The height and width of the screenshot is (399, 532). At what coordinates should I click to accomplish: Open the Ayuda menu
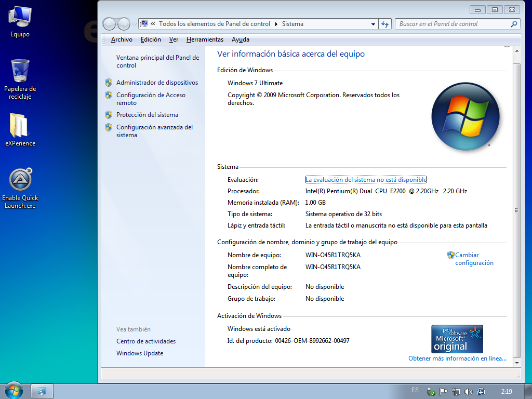click(x=241, y=39)
